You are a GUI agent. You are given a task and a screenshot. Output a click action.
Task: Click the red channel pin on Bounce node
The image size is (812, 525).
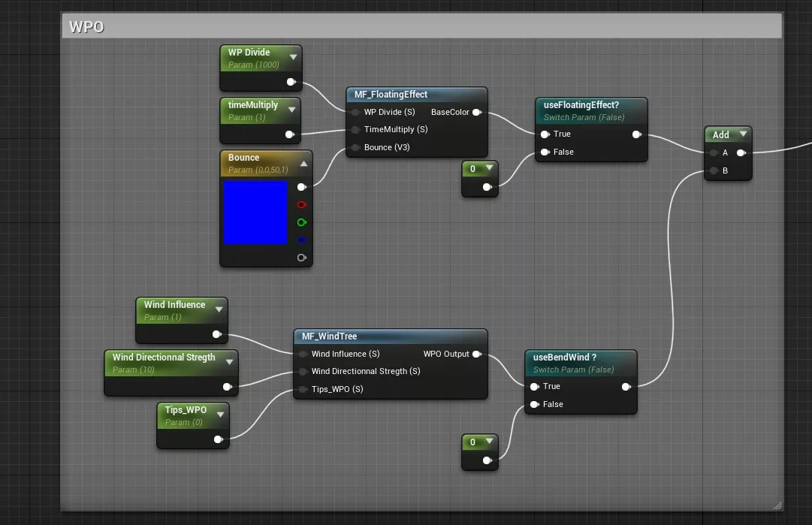click(302, 205)
